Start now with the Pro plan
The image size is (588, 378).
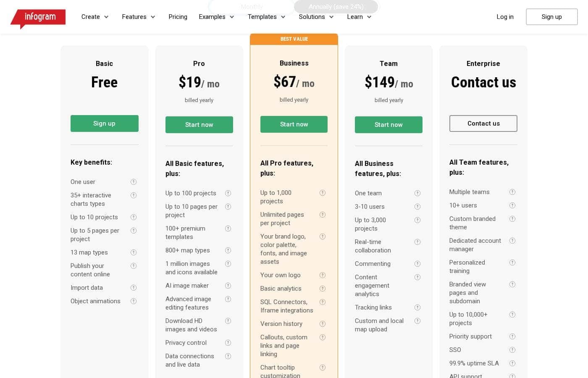(x=199, y=125)
